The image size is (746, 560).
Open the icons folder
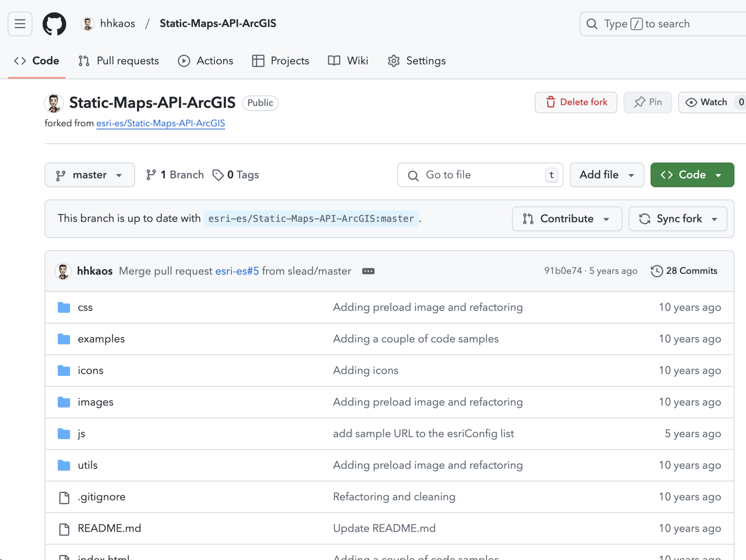click(90, 370)
